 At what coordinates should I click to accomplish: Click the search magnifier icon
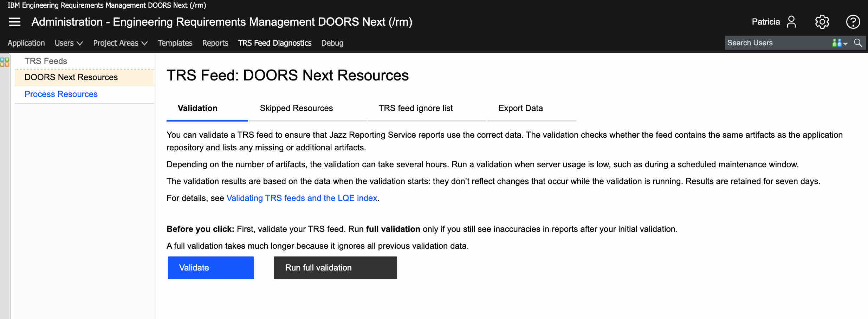(x=858, y=43)
